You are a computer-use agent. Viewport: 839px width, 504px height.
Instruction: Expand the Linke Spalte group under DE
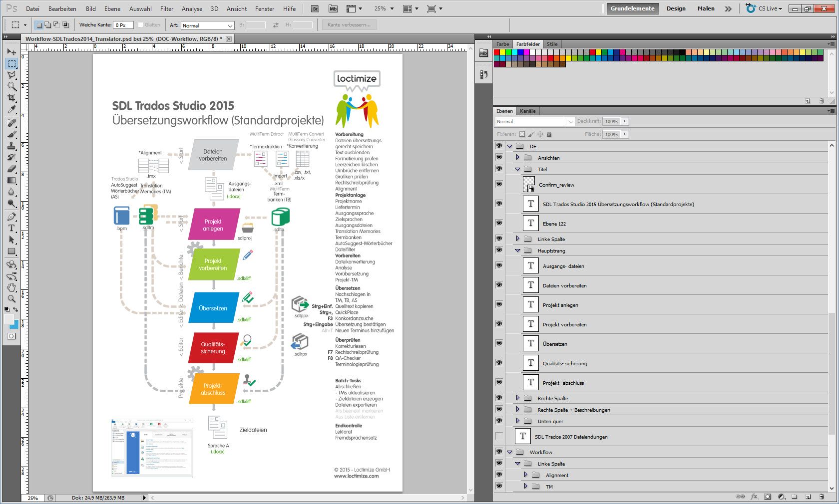click(x=518, y=239)
